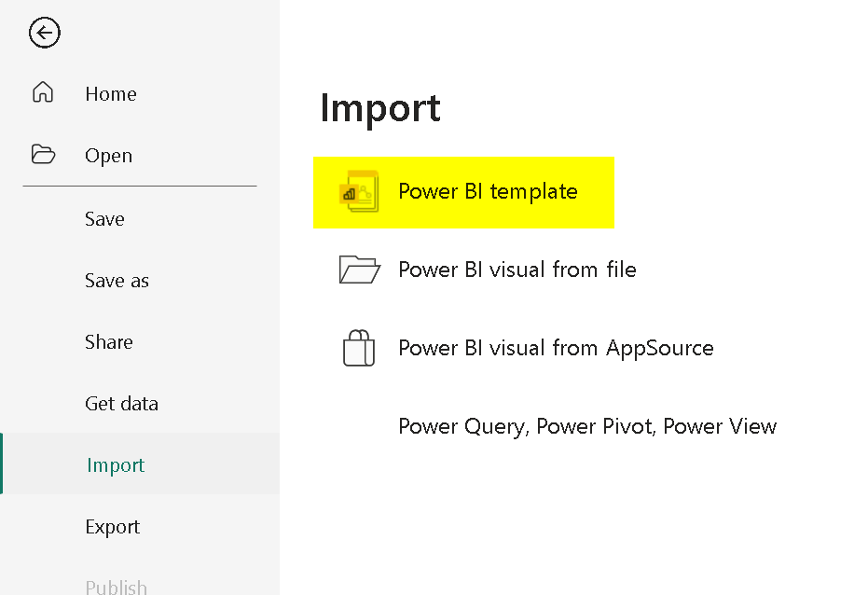Click Power Query, Power Pivot, Power View
The width and height of the screenshot is (868, 595).
[586, 427]
